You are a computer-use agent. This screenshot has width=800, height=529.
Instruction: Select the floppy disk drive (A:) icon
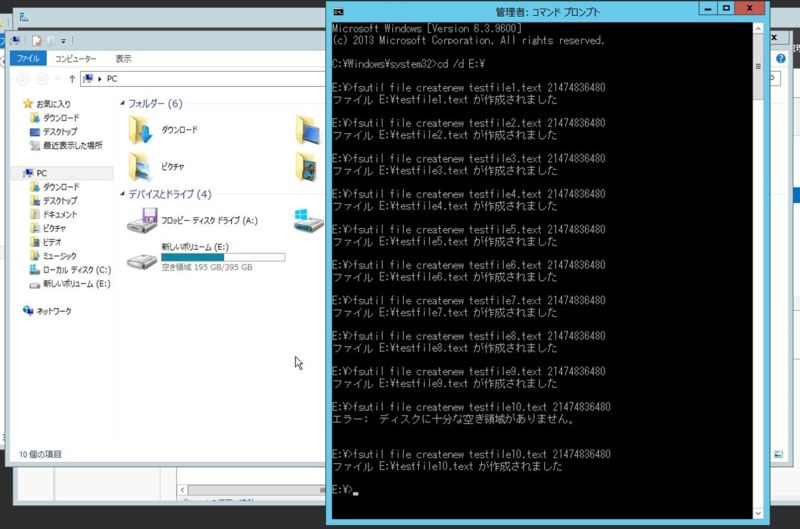click(x=143, y=221)
